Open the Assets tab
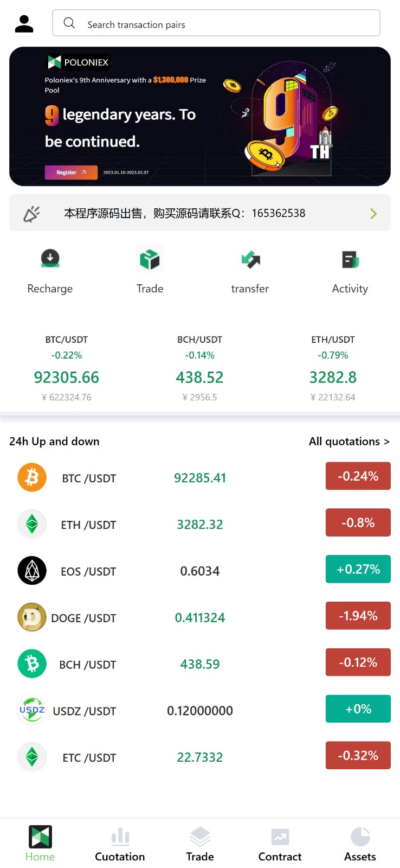This screenshot has height=868, width=400. 360,845
